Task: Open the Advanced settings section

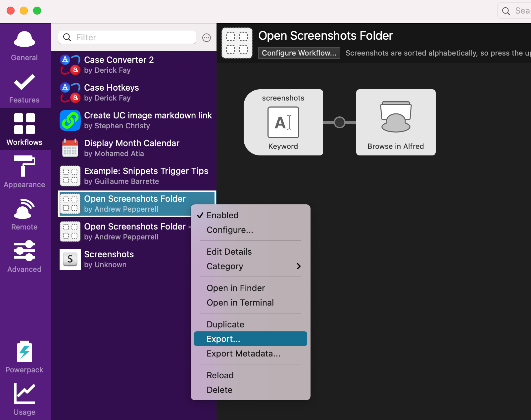Action: (24, 256)
